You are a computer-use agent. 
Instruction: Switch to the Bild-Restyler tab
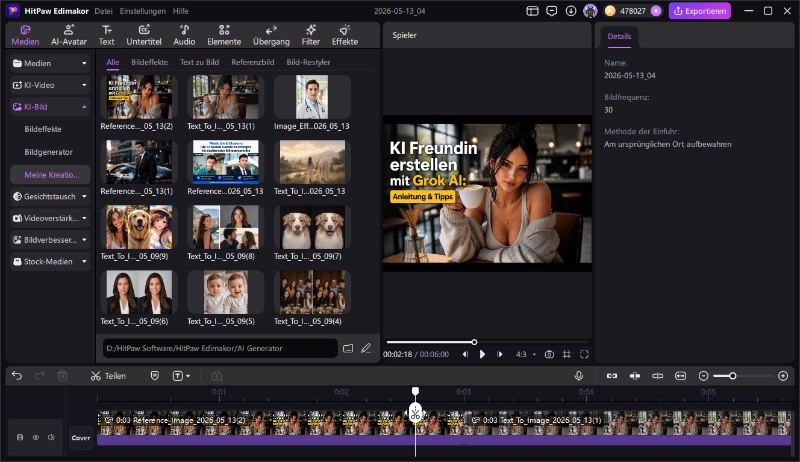[308, 62]
